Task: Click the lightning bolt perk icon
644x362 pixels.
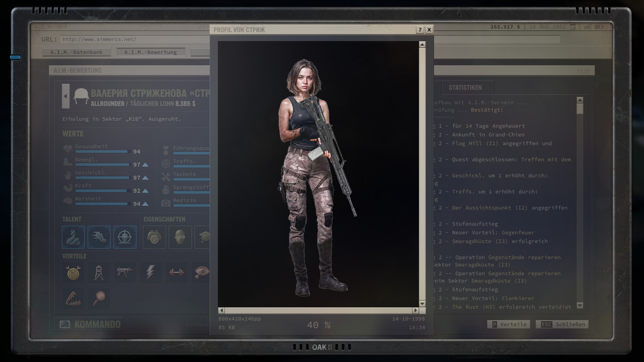Action: coord(150,273)
